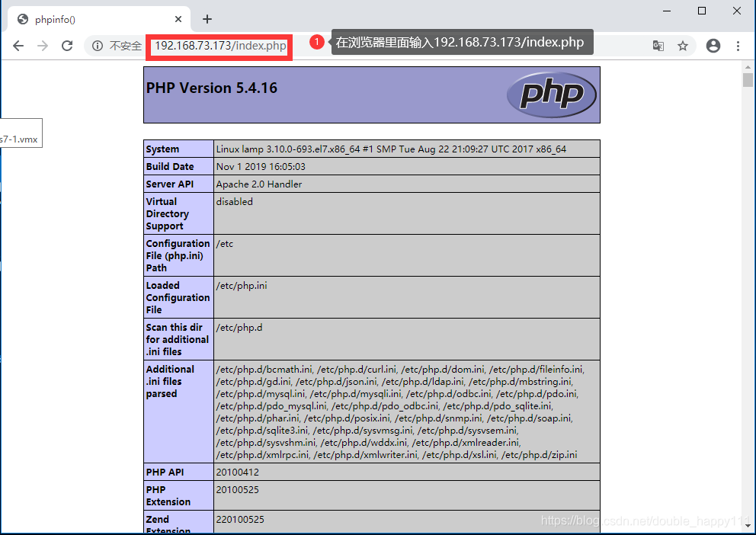
Task: Maximize the browser window
Action: pyautogui.click(x=702, y=11)
